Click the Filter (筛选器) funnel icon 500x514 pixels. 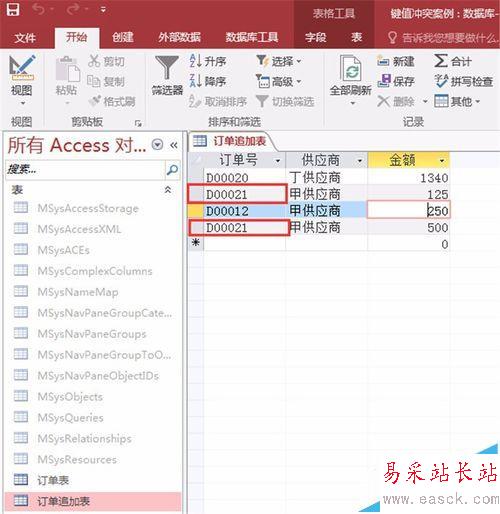[x=167, y=68]
